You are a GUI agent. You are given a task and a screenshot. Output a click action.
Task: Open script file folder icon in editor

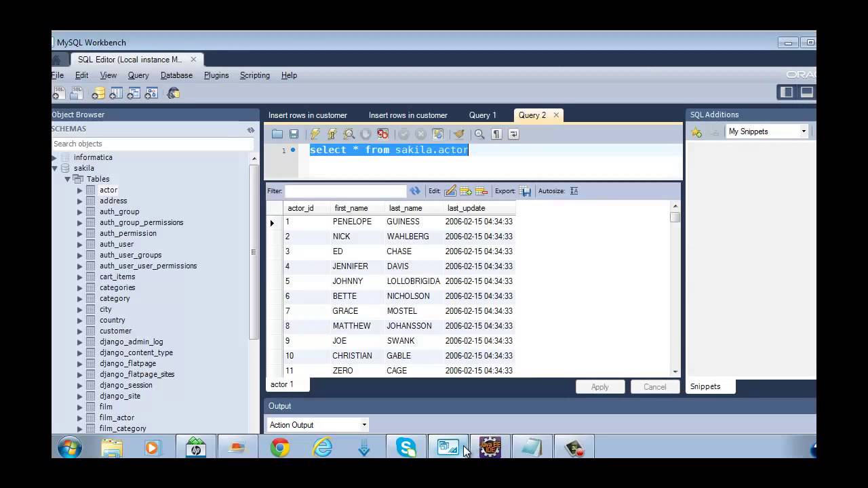pyautogui.click(x=277, y=134)
